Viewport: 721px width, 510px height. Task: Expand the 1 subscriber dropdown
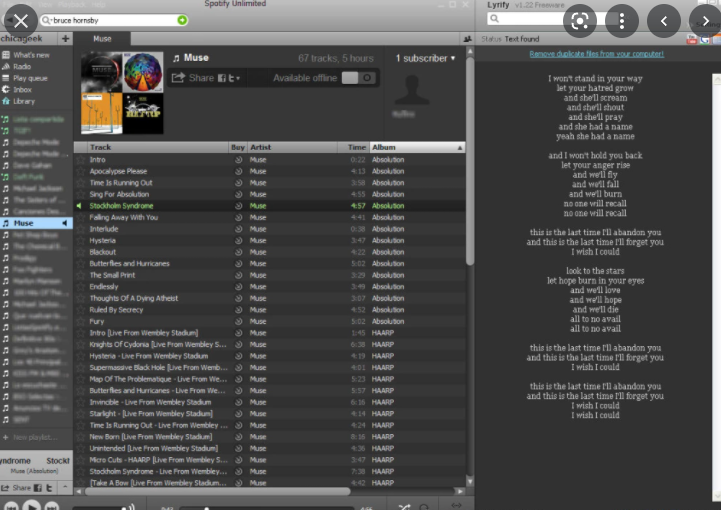pyautogui.click(x=425, y=58)
